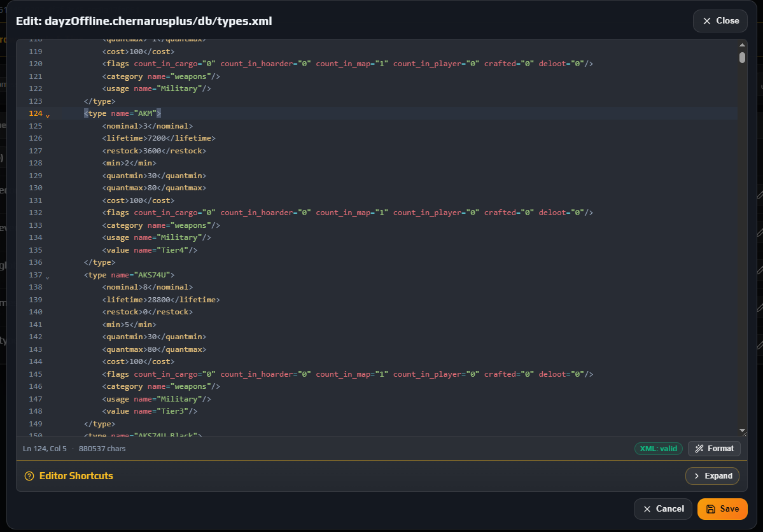The height and width of the screenshot is (532, 763).
Task: Click <min>2</min> on line 128
Action: (x=129, y=162)
